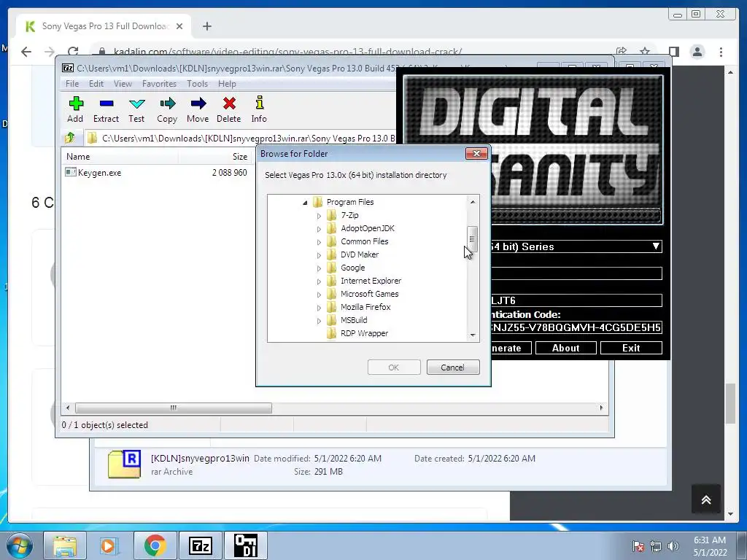Expand the Common Files folder node
Image resolution: width=747 pixels, height=560 pixels.
(319, 242)
